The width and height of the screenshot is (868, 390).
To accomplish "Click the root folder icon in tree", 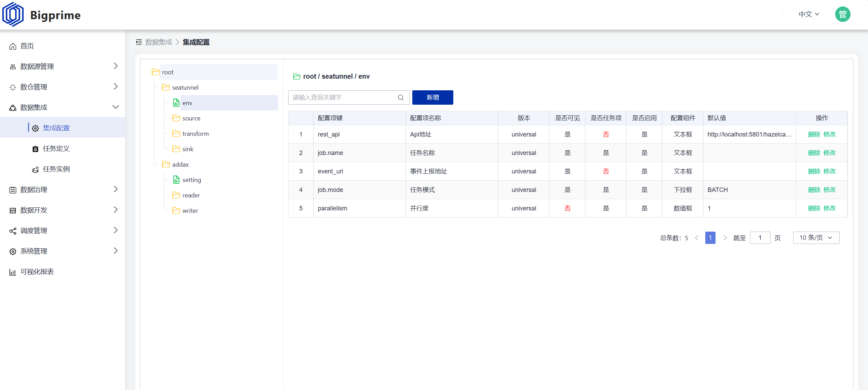I will 156,72.
